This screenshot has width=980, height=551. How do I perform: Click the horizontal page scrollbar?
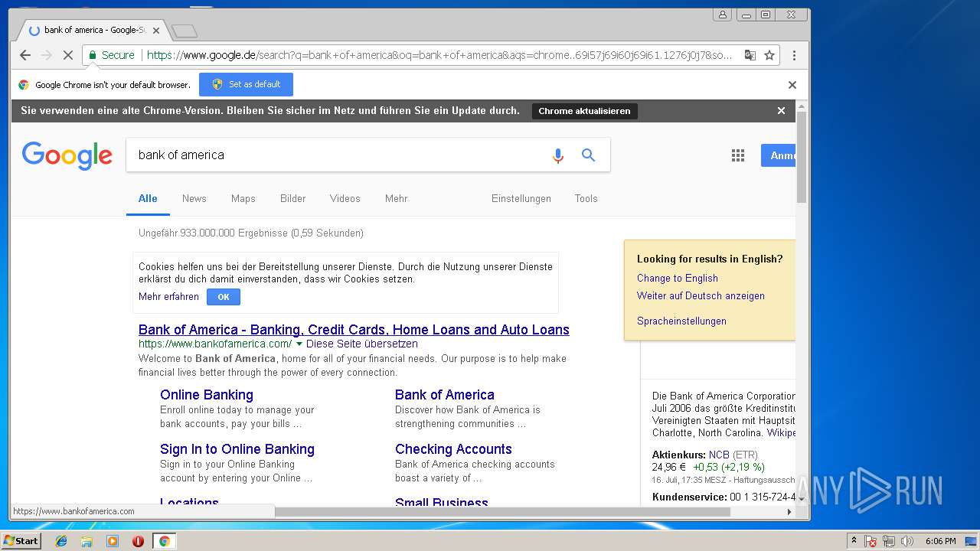pyautogui.click(x=501, y=511)
